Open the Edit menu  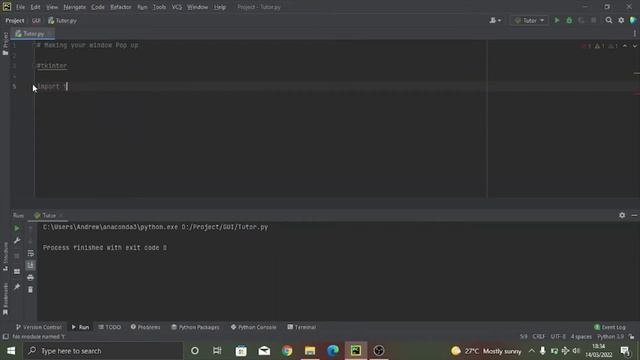pos(36,7)
